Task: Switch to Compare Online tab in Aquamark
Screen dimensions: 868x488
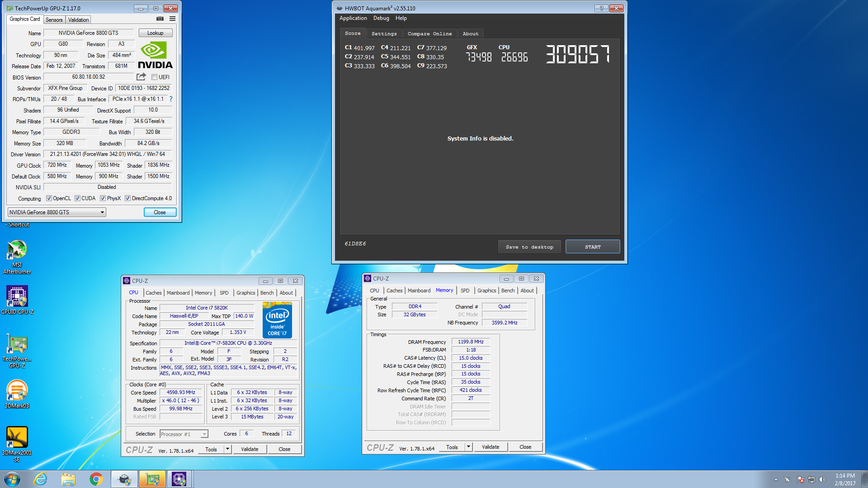Action: [429, 34]
